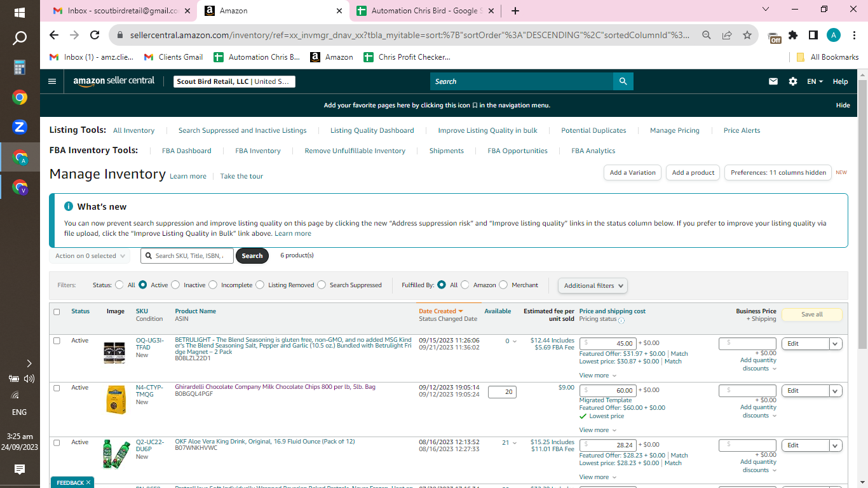Open the browser zoom magnifier icon
Viewport: 868px width, 488px height.
(x=707, y=35)
